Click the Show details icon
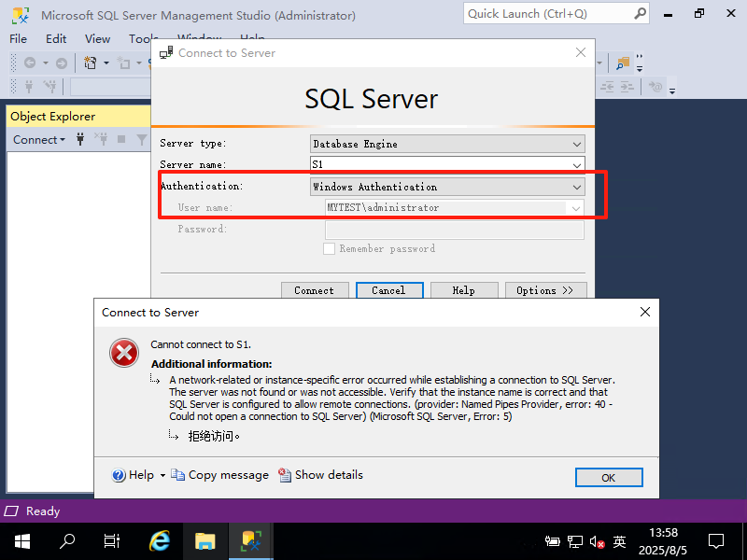The width and height of the screenshot is (747, 560). coord(285,475)
